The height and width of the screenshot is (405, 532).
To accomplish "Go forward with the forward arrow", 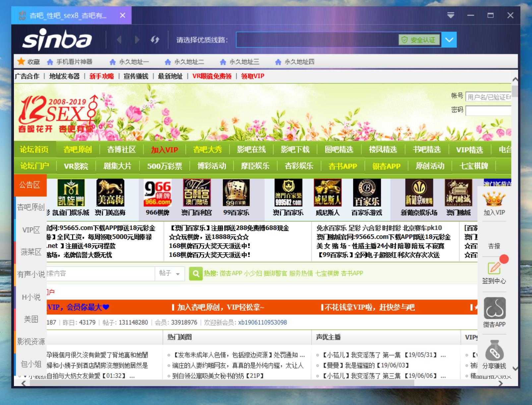I will coord(137,40).
